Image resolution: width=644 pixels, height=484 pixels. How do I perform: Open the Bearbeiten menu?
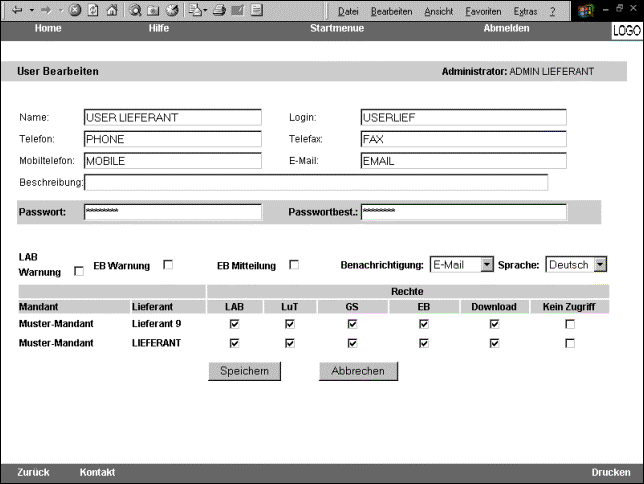tap(391, 12)
